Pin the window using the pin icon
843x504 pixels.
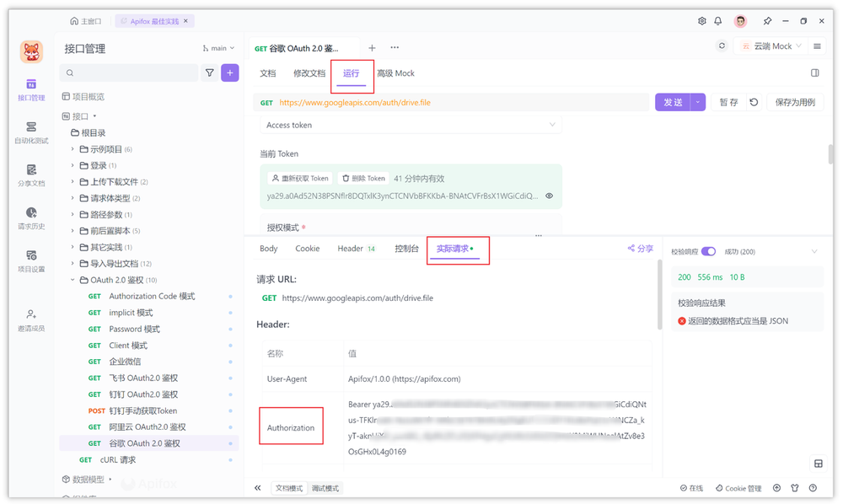pos(770,20)
